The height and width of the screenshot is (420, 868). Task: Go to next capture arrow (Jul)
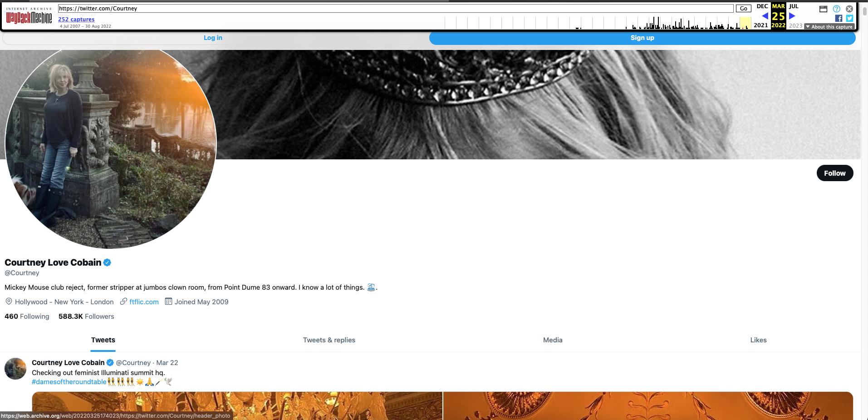pyautogui.click(x=792, y=16)
